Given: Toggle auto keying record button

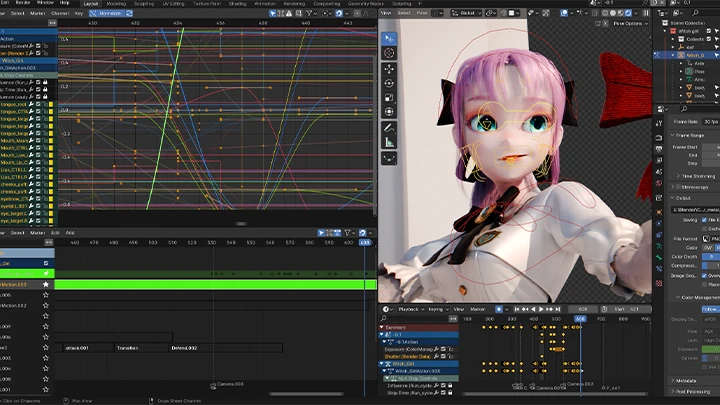Looking at the screenshot, I should coord(499,309).
